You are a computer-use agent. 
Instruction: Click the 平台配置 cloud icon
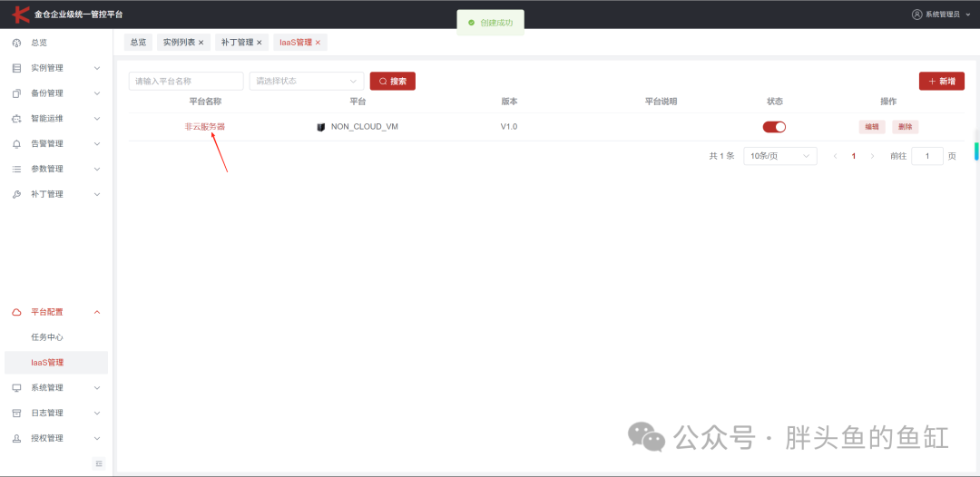click(x=17, y=312)
